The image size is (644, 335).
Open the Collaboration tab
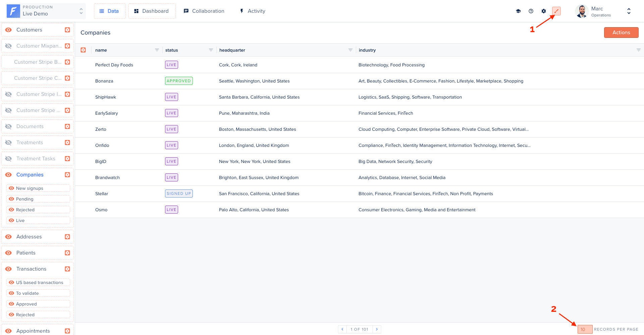(x=204, y=11)
